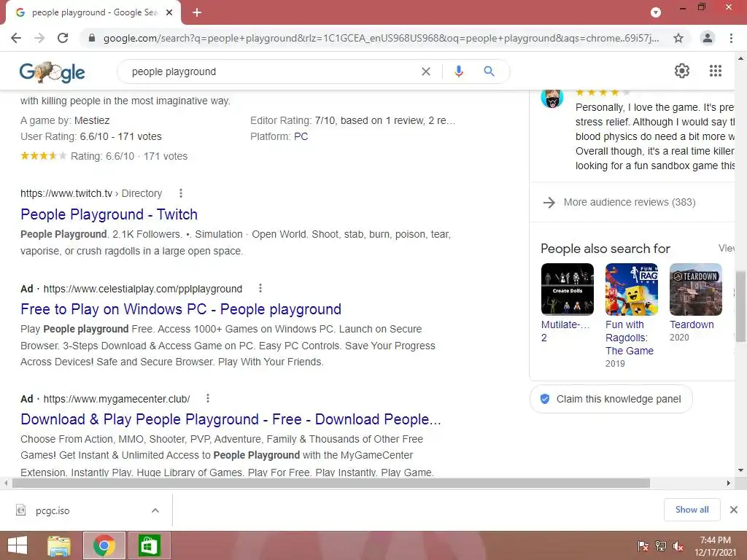Click the Action Center flag tray icon
The image size is (747, 560).
tap(643, 546)
